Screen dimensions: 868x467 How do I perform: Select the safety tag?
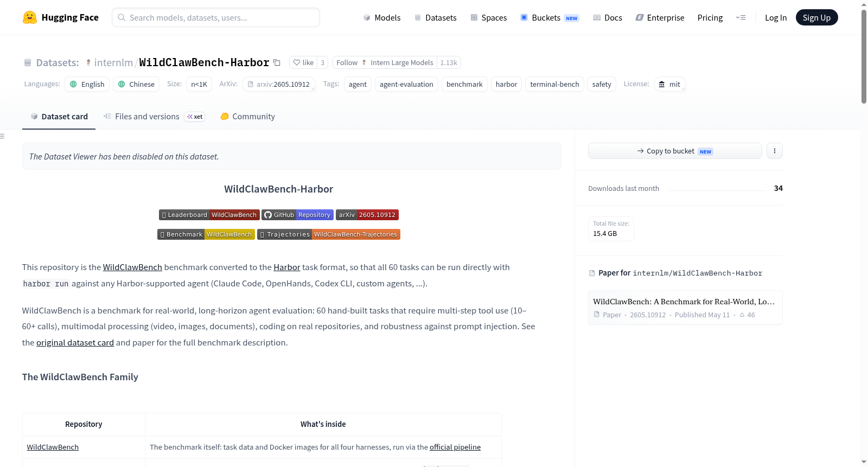click(602, 84)
